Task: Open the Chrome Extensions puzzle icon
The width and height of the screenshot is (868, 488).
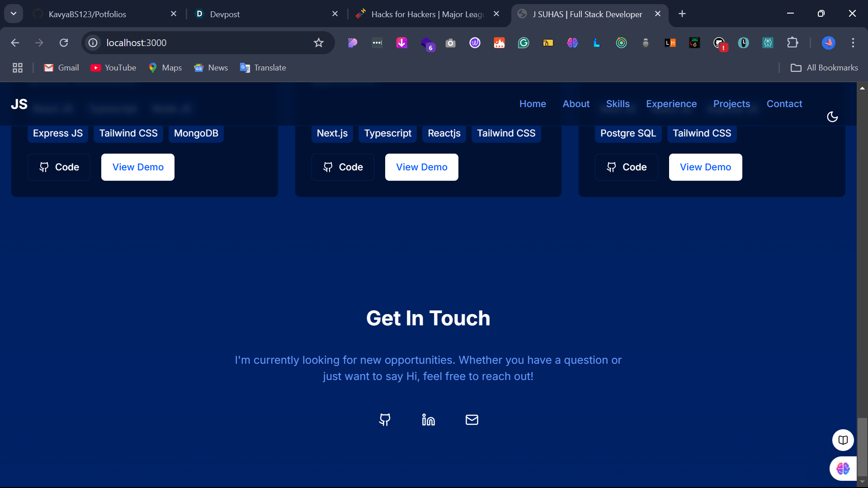Action: [x=793, y=43]
